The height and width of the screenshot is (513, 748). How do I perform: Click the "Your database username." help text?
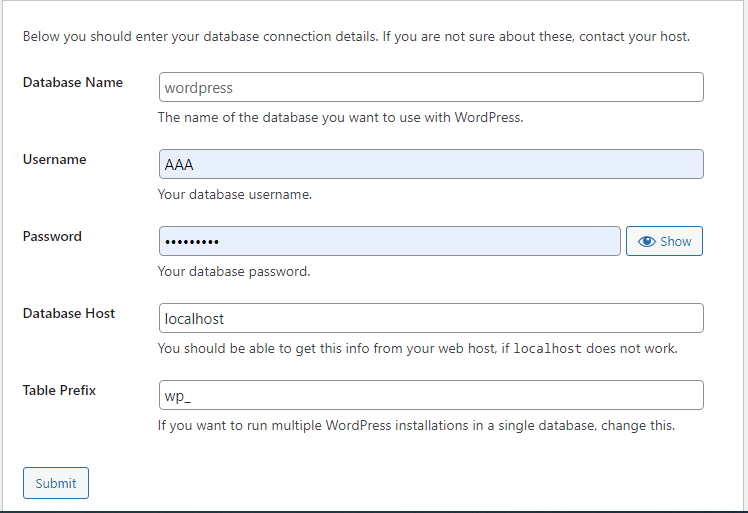coord(235,194)
